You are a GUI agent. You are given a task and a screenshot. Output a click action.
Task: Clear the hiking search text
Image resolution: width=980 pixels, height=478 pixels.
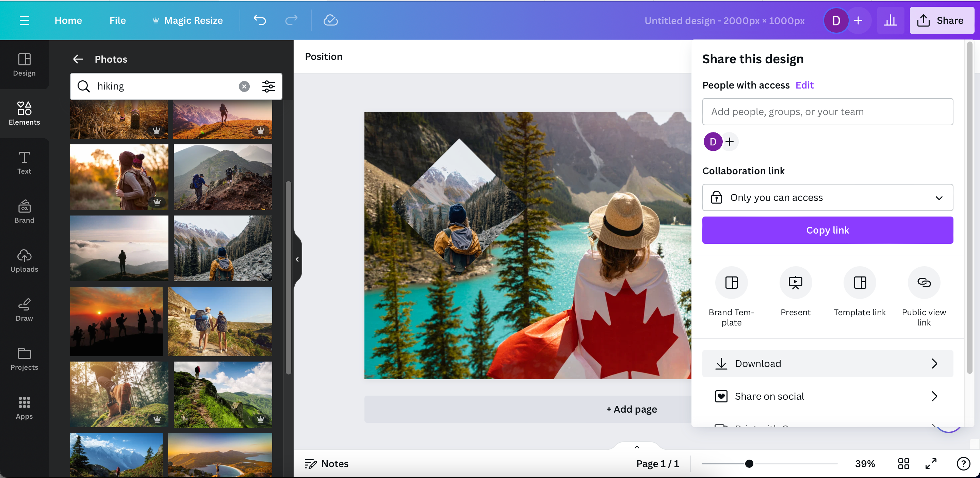244,86
